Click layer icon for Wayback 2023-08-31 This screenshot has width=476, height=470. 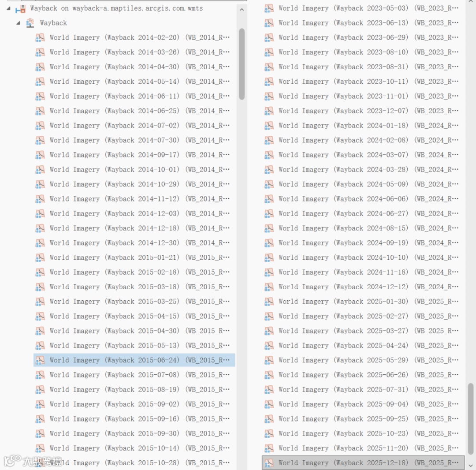tap(269, 67)
